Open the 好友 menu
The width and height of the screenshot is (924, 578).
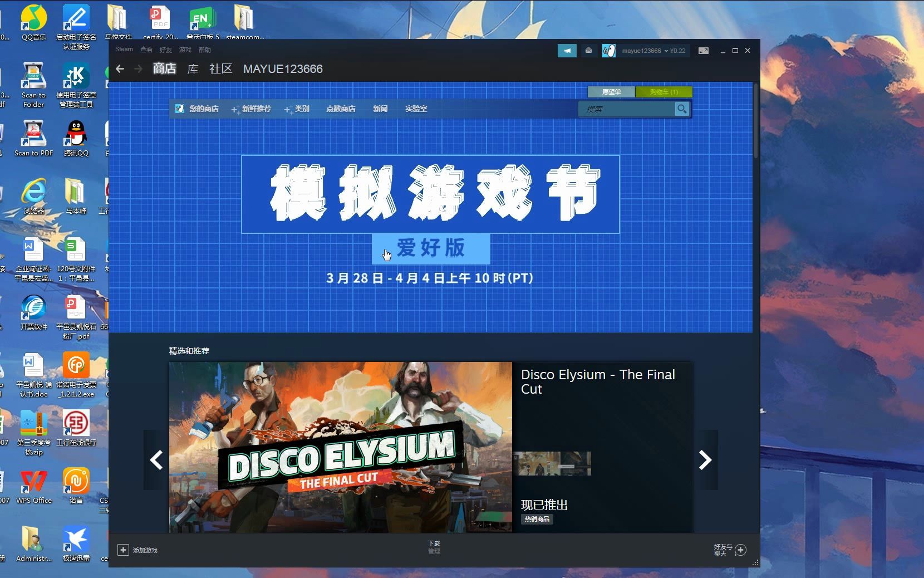(166, 50)
